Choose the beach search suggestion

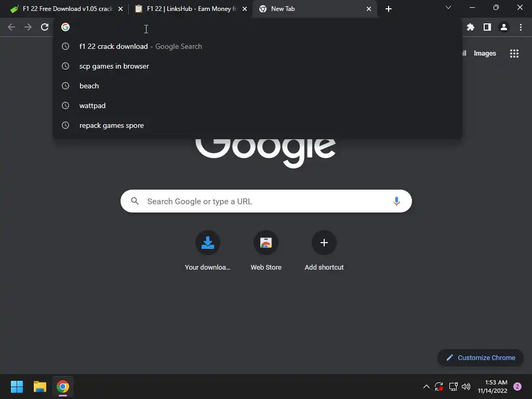tap(258, 86)
